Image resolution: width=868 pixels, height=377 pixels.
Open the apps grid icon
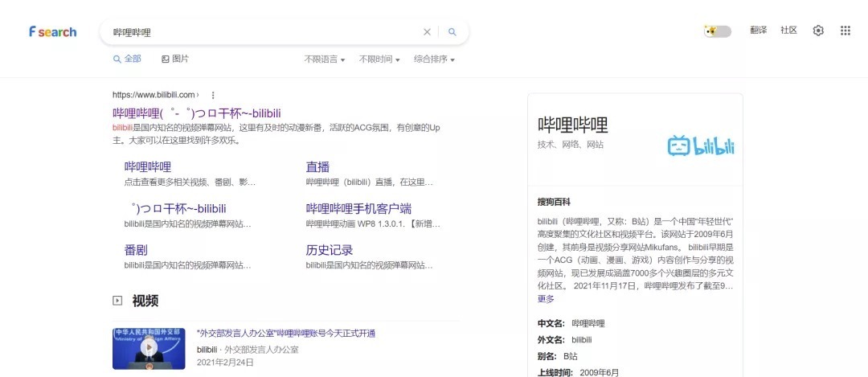click(x=845, y=31)
